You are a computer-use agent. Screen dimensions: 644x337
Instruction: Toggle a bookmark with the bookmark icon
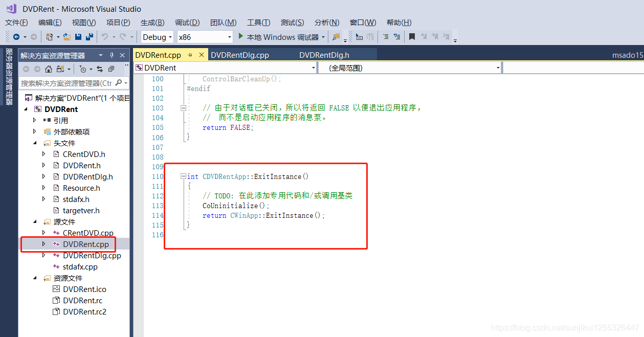pyautogui.click(x=412, y=37)
